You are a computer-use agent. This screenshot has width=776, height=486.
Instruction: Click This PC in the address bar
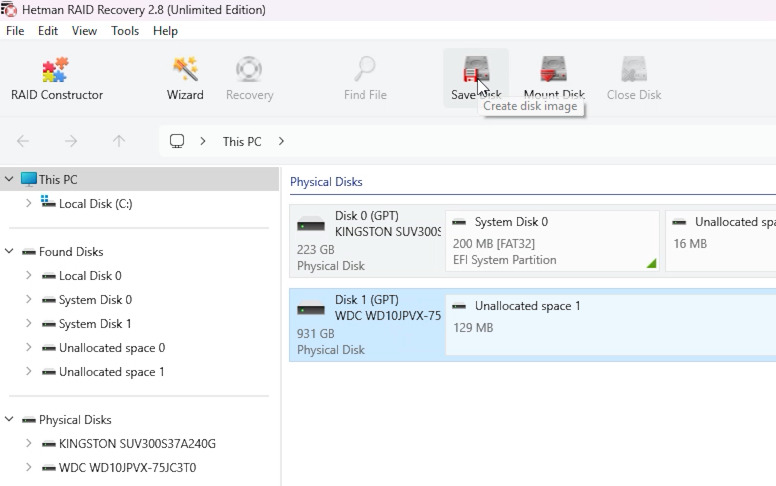coord(242,142)
